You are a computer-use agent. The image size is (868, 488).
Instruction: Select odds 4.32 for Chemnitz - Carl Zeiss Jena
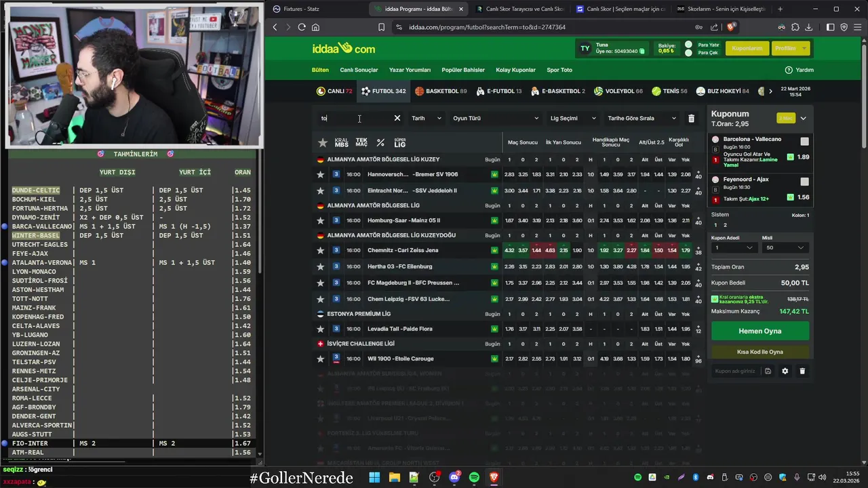click(509, 250)
